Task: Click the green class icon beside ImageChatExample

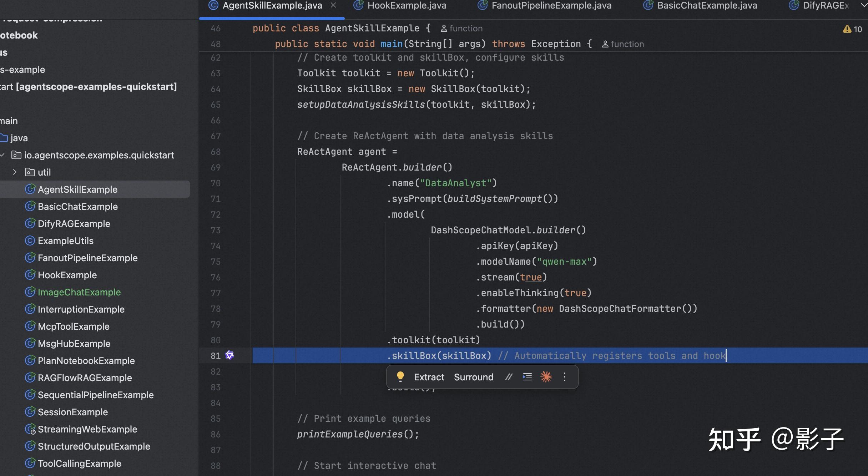Action: pos(30,292)
